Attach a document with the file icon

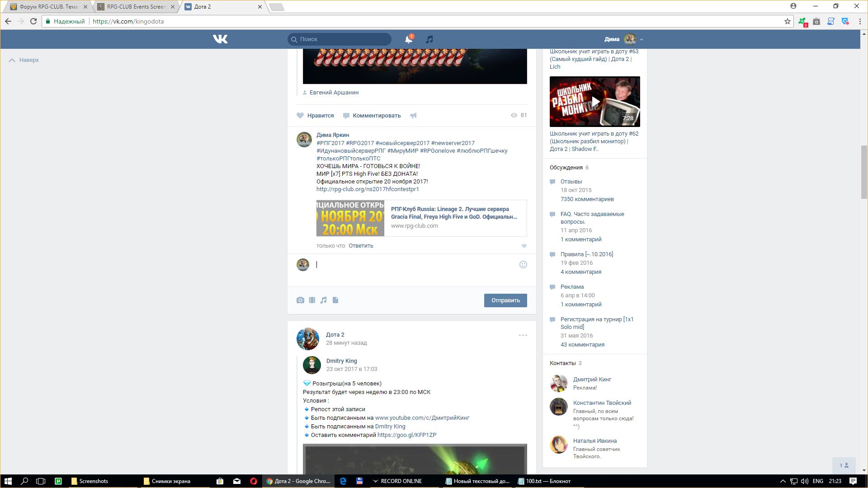(x=335, y=300)
